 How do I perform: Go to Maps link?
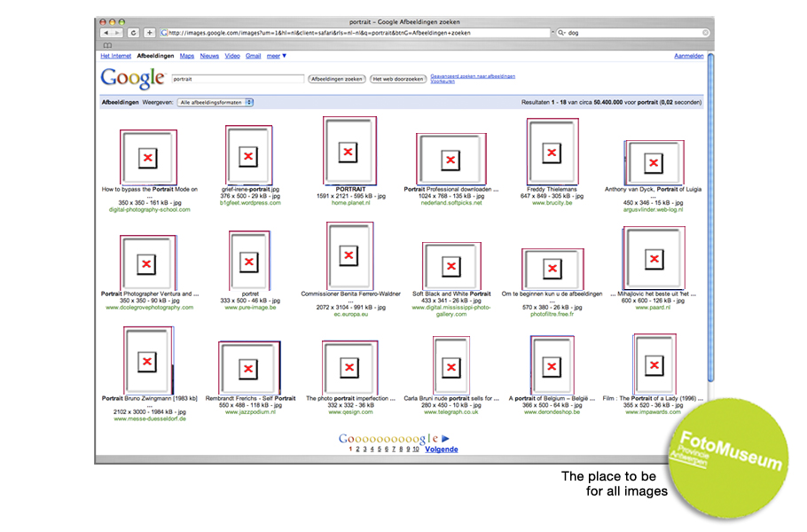coord(187,56)
